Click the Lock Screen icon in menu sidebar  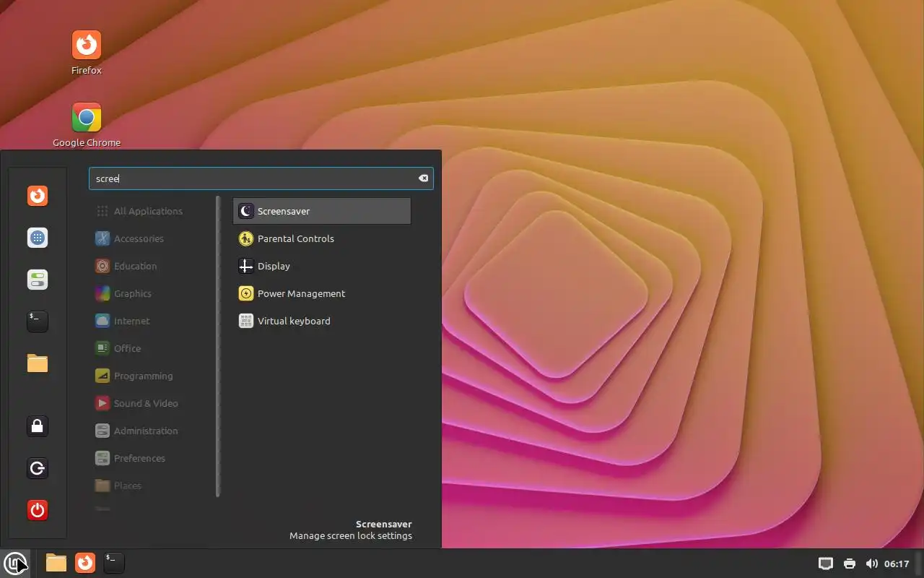pos(38,426)
